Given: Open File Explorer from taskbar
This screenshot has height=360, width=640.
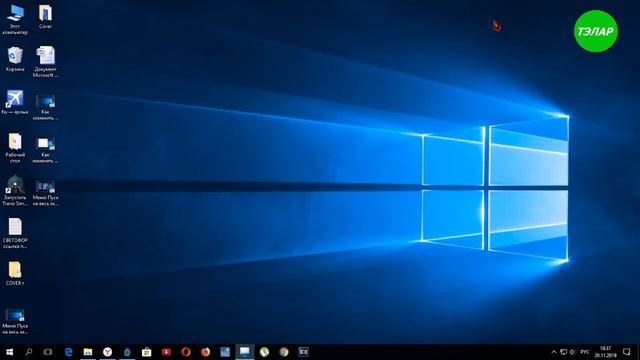Looking at the screenshot, I should (88, 352).
